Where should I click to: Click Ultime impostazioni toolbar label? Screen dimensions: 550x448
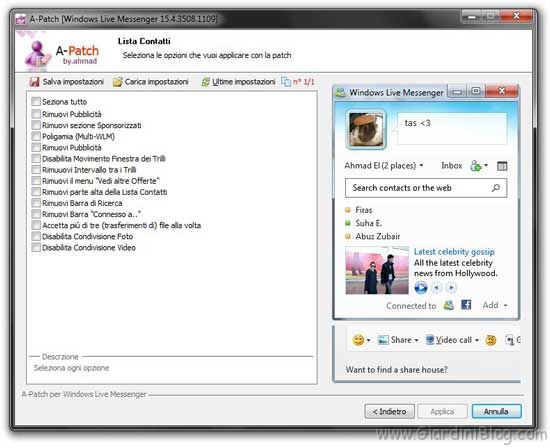tap(243, 82)
